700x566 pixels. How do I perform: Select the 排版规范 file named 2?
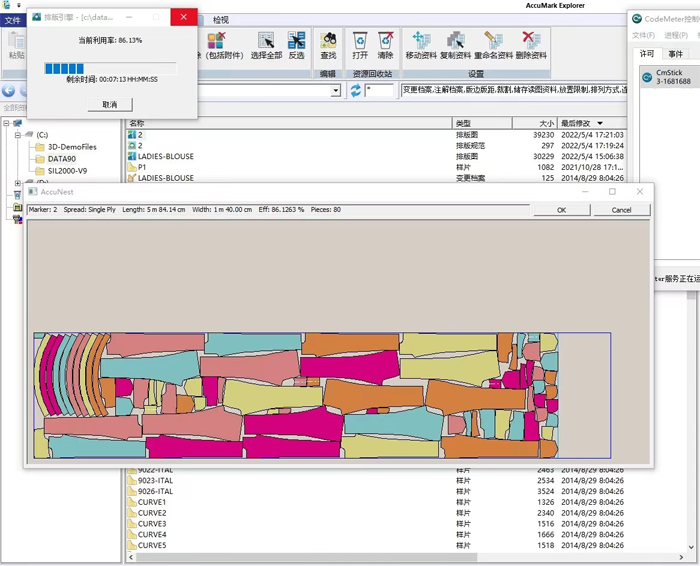tap(375, 146)
